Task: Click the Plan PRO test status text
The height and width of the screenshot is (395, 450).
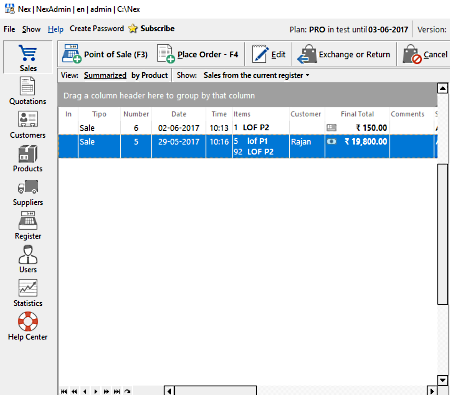Action: point(348,30)
